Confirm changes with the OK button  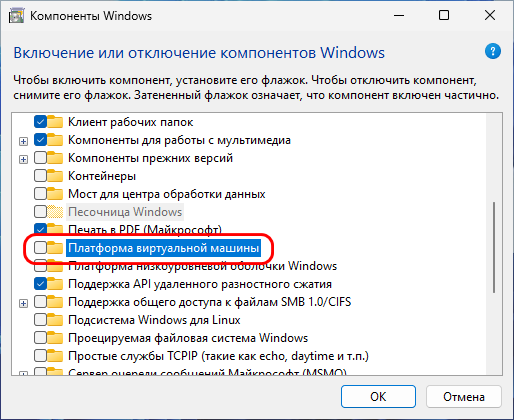point(378,397)
